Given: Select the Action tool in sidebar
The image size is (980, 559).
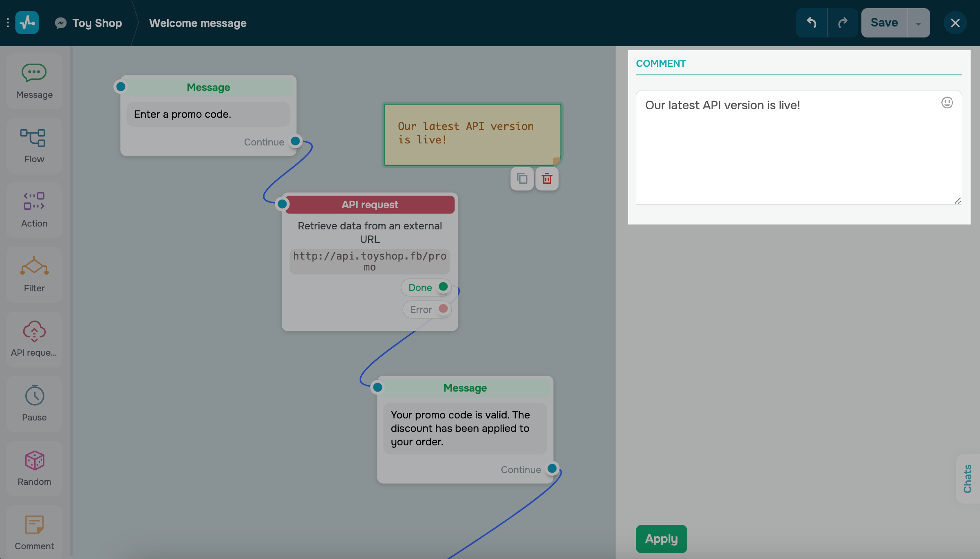Looking at the screenshot, I should [34, 209].
